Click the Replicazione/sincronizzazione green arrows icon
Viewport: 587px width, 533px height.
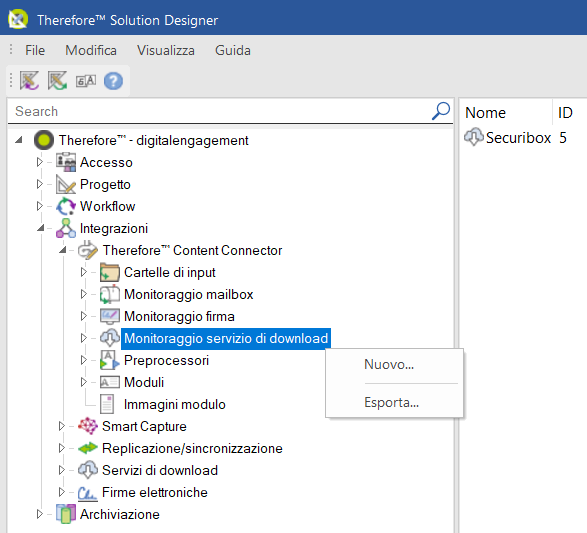point(88,448)
